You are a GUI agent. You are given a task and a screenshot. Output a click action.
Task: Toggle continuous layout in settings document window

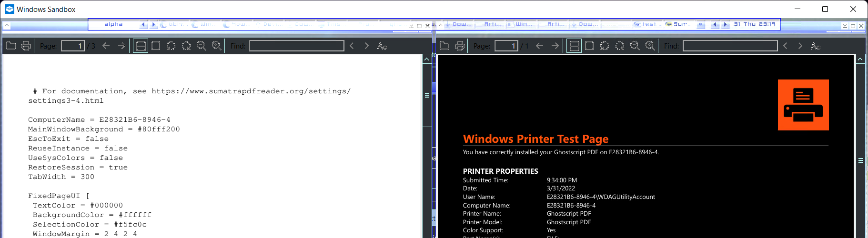(x=141, y=46)
